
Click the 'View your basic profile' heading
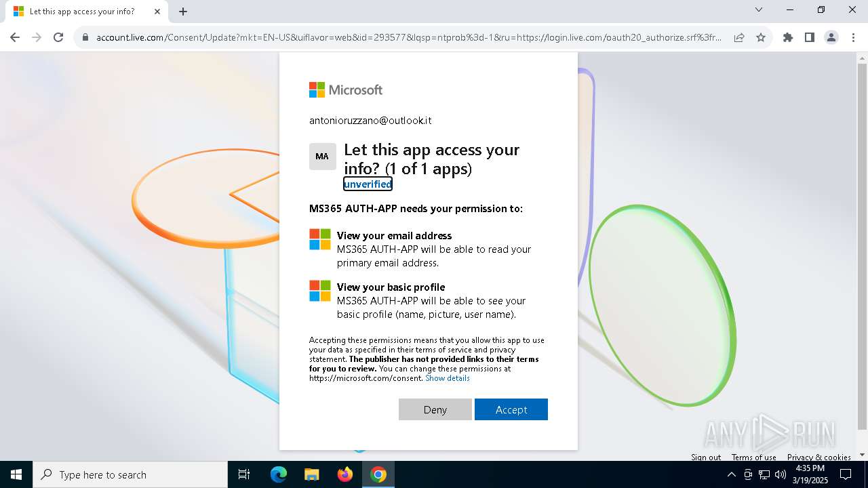(391, 287)
